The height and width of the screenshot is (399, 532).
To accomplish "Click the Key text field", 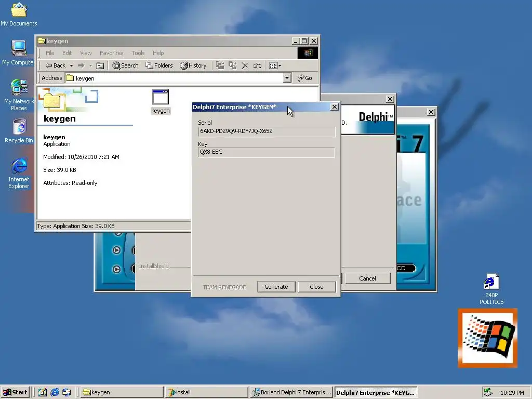I will click(x=267, y=152).
